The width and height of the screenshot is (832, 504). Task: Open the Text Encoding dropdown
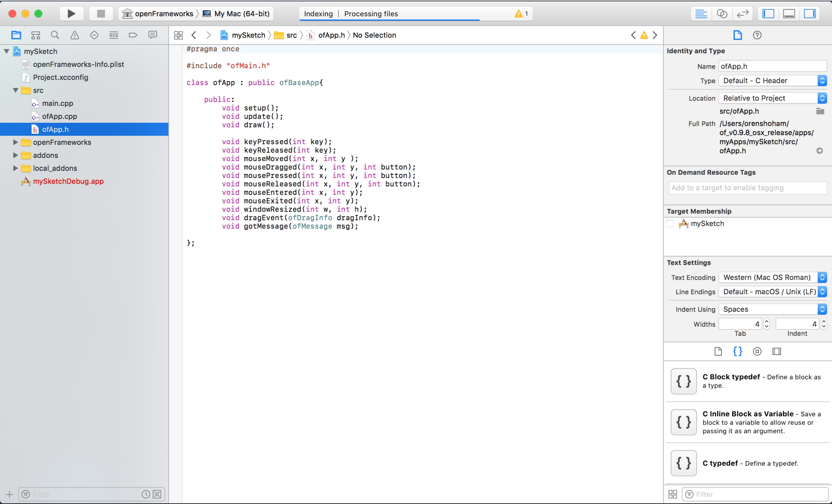772,277
